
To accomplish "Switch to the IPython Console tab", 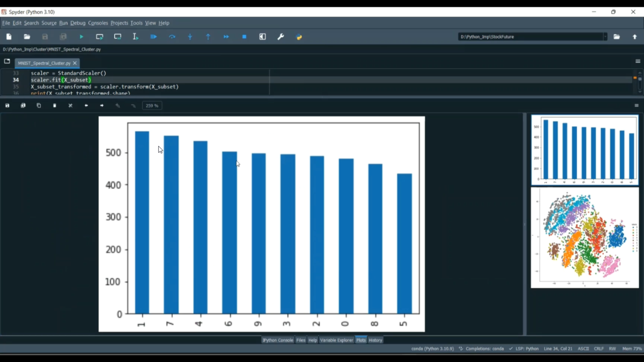I will pos(278,340).
